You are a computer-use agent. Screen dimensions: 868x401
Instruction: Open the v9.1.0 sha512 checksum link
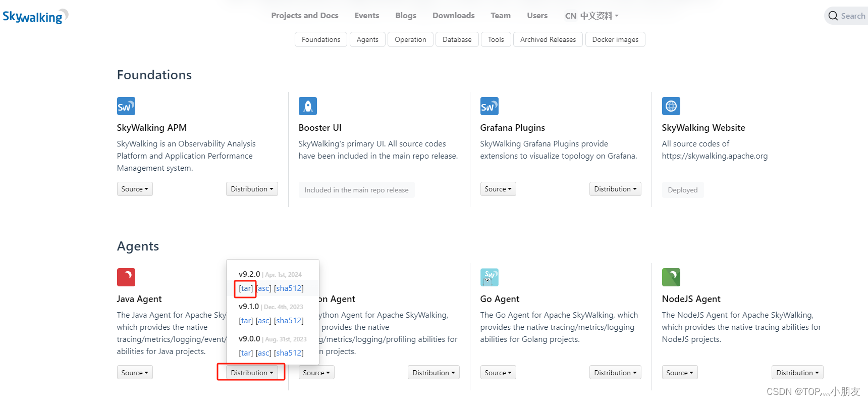point(289,321)
